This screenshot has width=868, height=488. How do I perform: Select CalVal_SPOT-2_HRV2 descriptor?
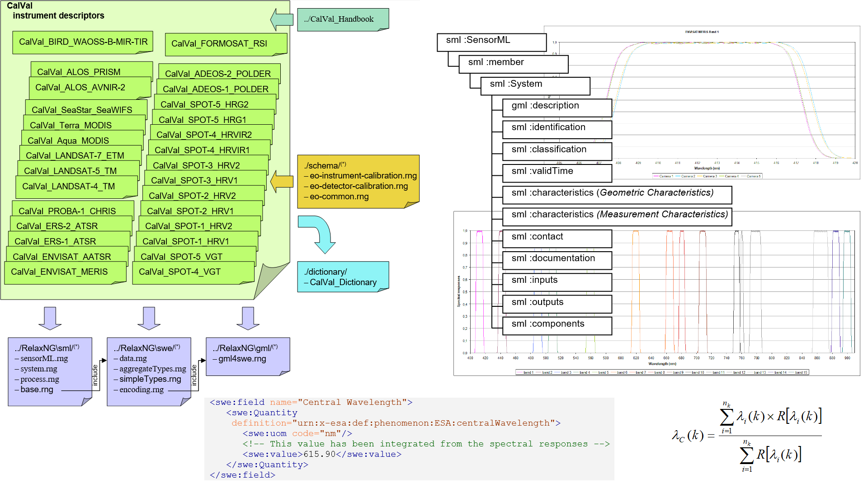pos(204,195)
